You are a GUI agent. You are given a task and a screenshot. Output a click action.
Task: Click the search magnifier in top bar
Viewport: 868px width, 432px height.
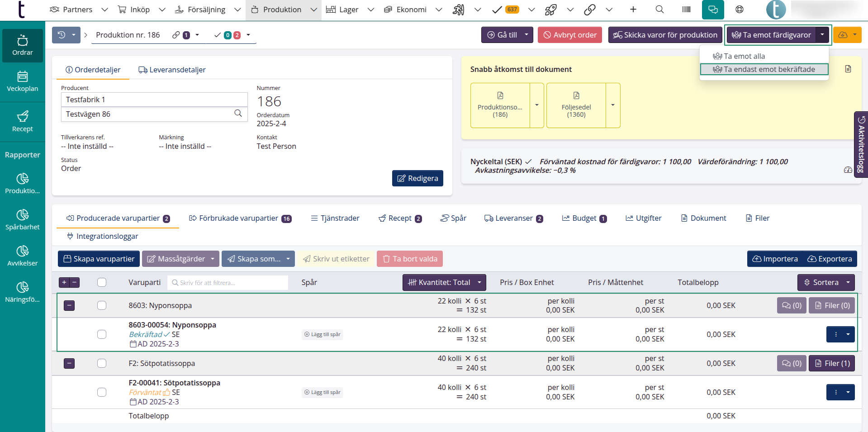click(x=659, y=9)
